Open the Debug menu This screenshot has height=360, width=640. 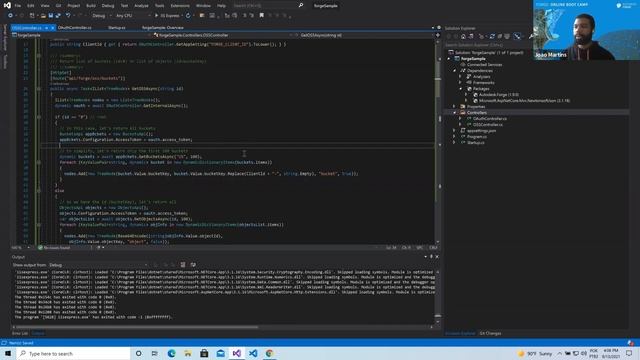(108, 6)
